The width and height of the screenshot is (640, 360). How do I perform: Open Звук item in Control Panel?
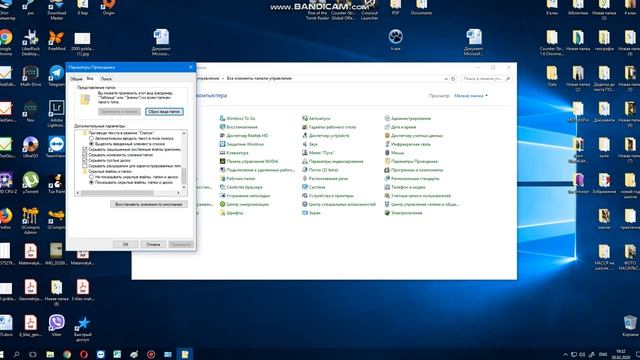tap(310, 144)
